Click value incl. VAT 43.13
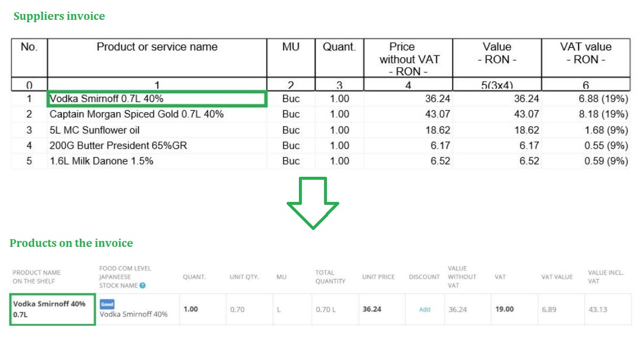Image resolution: width=644 pixels, height=363 pixels. (x=598, y=309)
